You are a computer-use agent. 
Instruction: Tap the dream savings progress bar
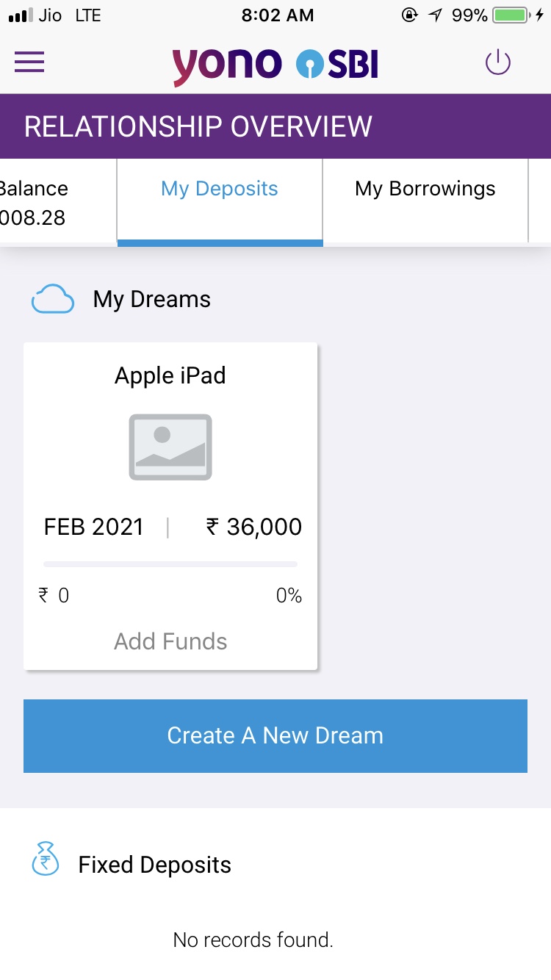click(170, 564)
